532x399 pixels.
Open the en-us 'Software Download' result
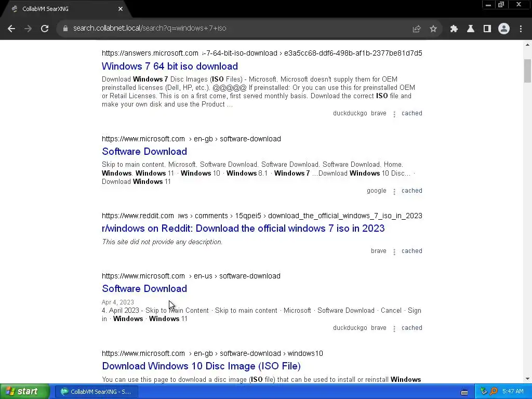pyautogui.click(x=144, y=288)
